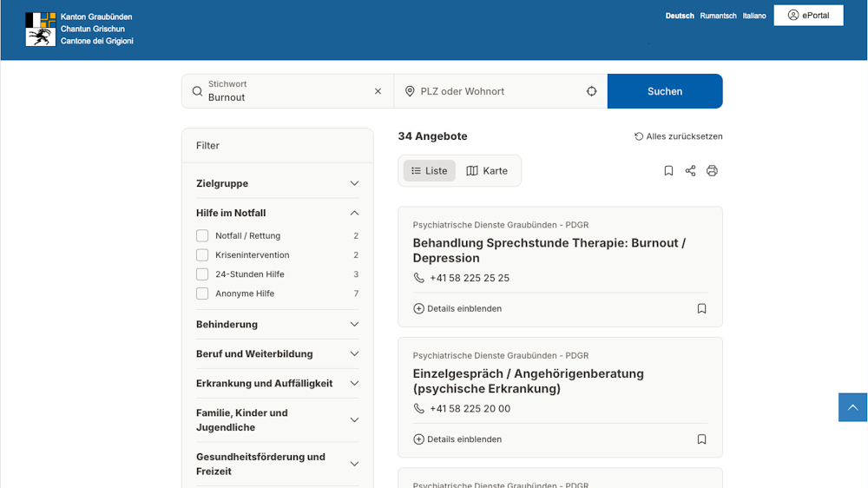Enable the Krisenintervention checkbox
The image size is (868, 488).
pyautogui.click(x=202, y=254)
